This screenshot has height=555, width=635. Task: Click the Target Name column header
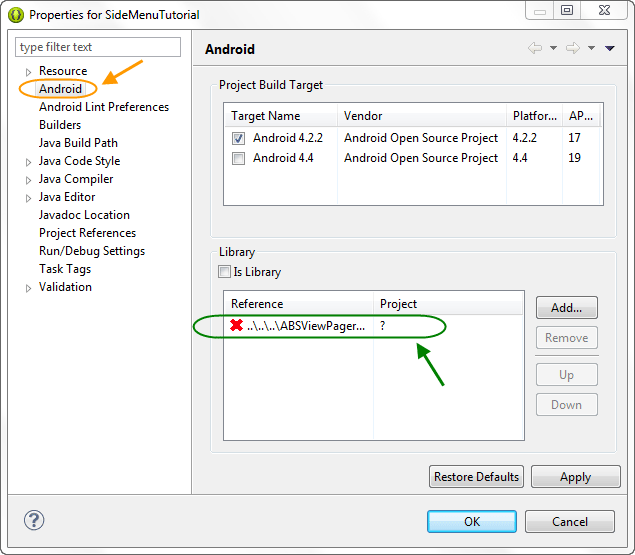[x=281, y=116]
